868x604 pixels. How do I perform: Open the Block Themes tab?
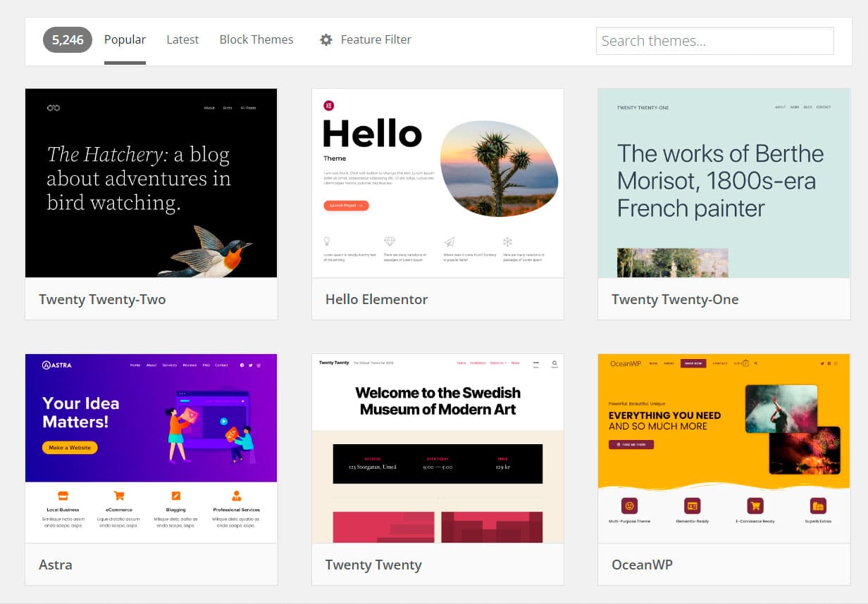256,39
